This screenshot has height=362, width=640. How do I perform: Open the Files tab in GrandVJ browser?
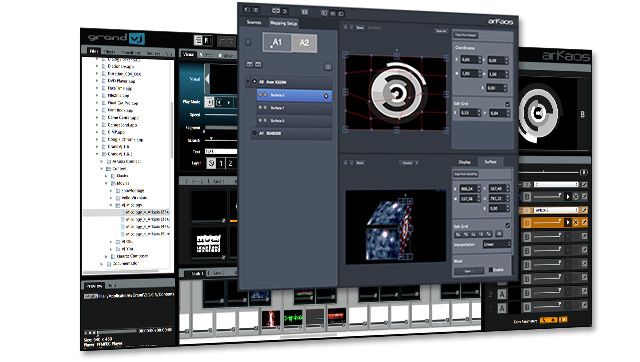point(94,51)
